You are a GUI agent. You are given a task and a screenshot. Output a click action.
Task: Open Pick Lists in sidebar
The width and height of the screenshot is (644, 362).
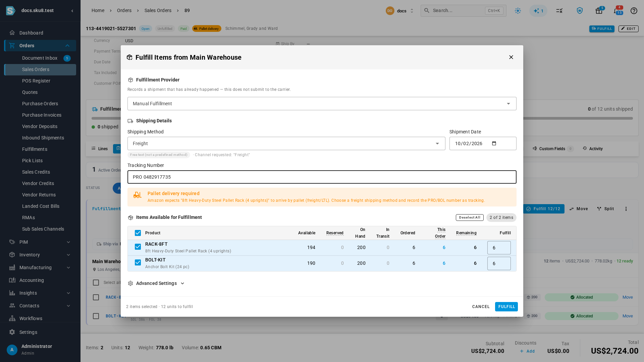[x=40, y=161]
